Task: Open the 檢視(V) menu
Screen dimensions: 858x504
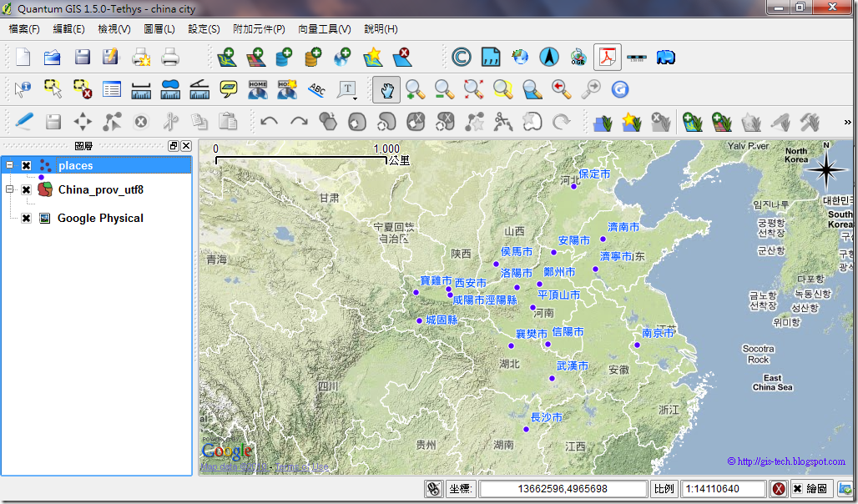Action: click(114, 29)
